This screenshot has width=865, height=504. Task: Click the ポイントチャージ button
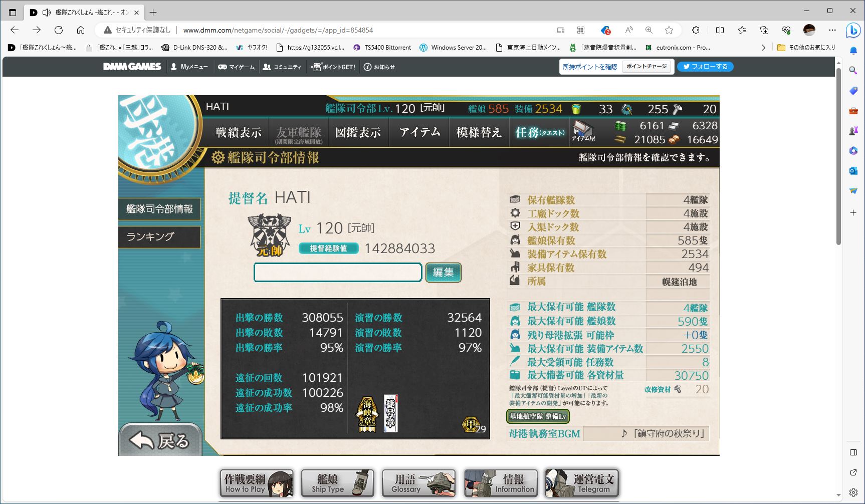pyautogui.click(x=646, y=67)
